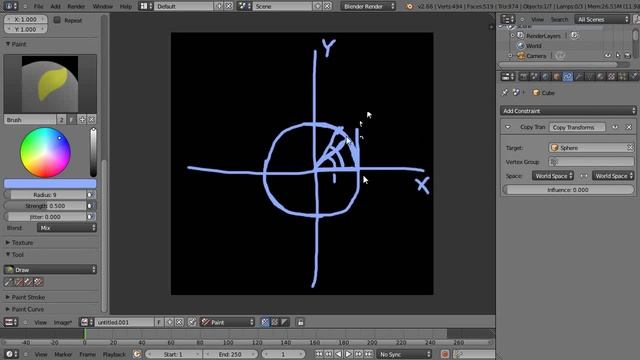Open the Paint mode dropdown
Viewport: 640px width, 360px height.
[227, 322]
